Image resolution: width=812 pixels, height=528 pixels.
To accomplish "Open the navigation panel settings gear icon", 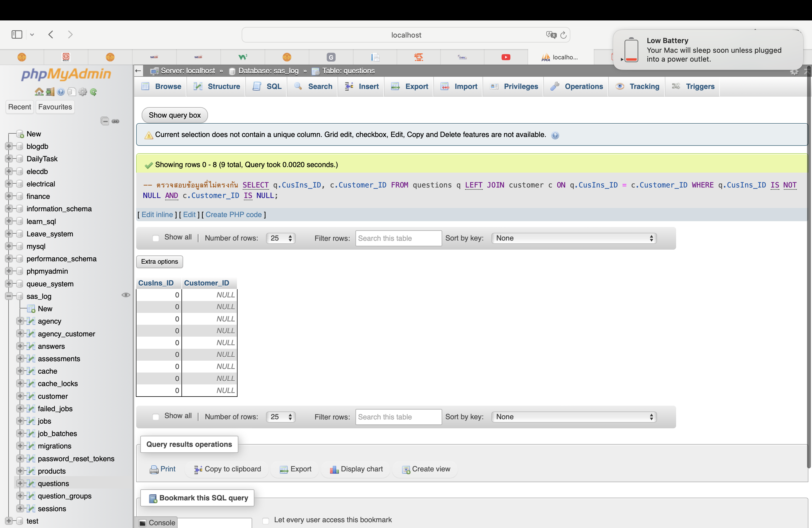I will (82, 92).
